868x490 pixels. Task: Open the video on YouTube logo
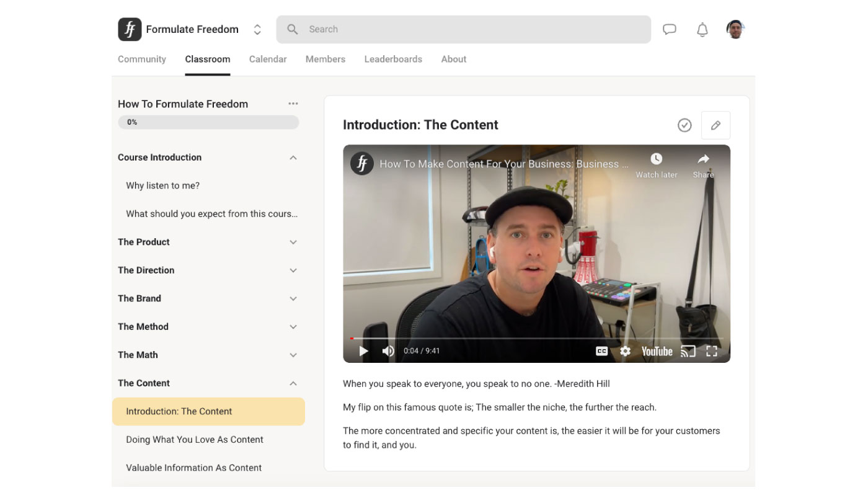click(657, 351)
